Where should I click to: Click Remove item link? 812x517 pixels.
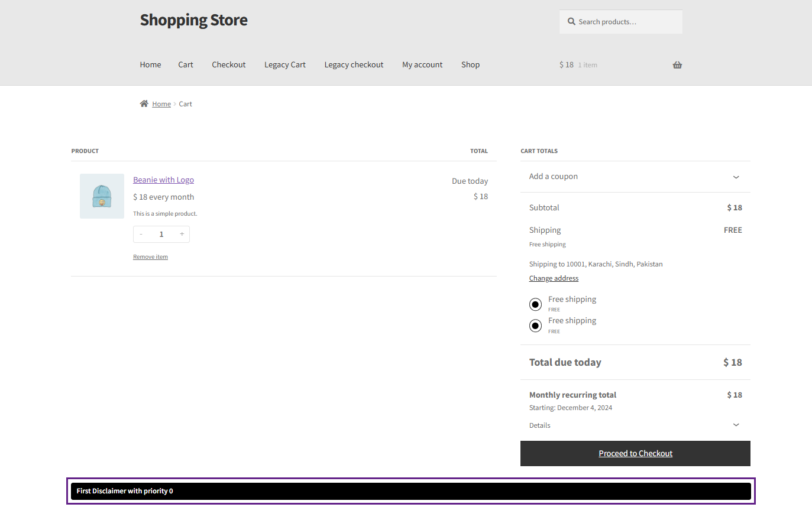tap(150, 257)
